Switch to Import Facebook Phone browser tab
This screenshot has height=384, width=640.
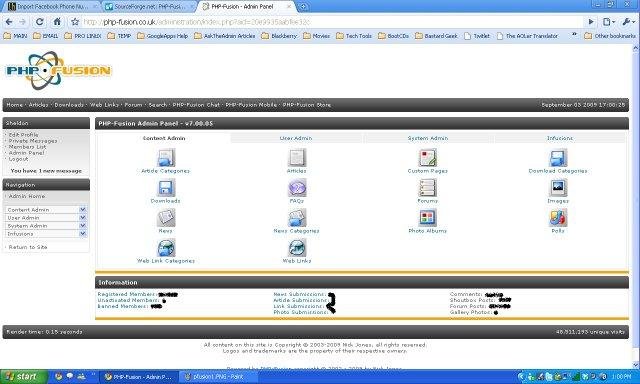point(52,7)
